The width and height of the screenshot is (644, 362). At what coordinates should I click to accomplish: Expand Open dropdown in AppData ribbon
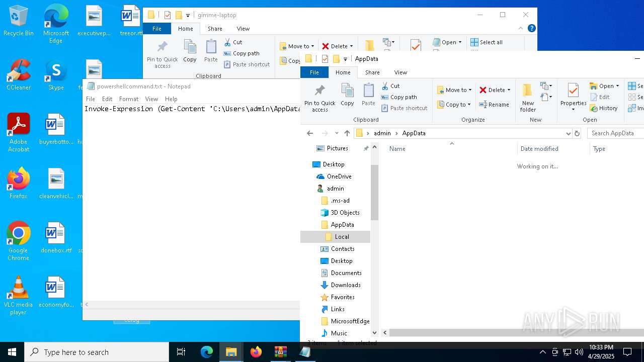point(617,86)
